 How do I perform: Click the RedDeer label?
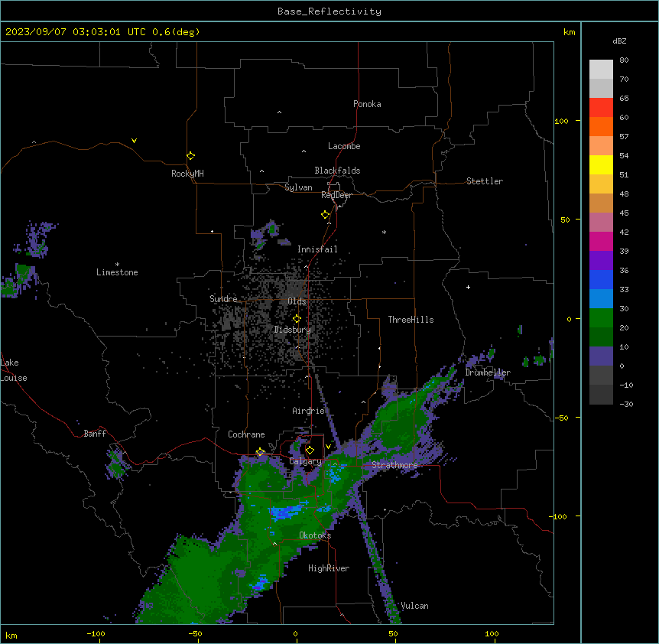coord(336,195)
